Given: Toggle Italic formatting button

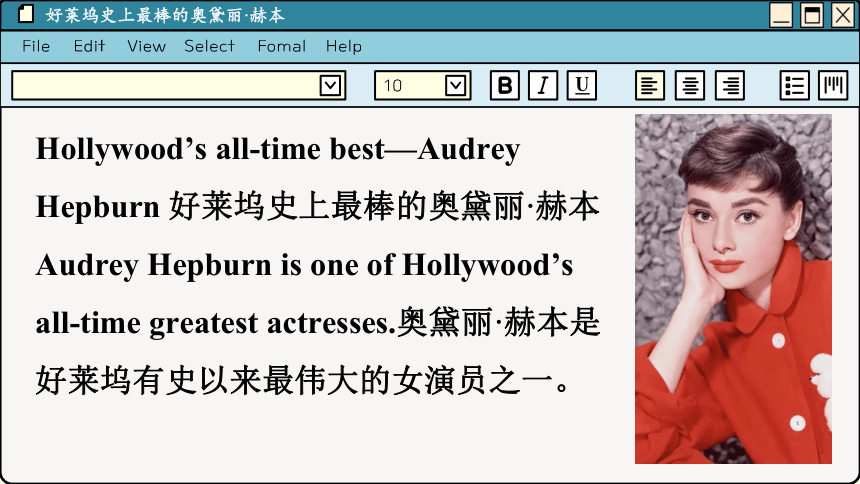Looking at the screenshot, I should pos(543,85).
